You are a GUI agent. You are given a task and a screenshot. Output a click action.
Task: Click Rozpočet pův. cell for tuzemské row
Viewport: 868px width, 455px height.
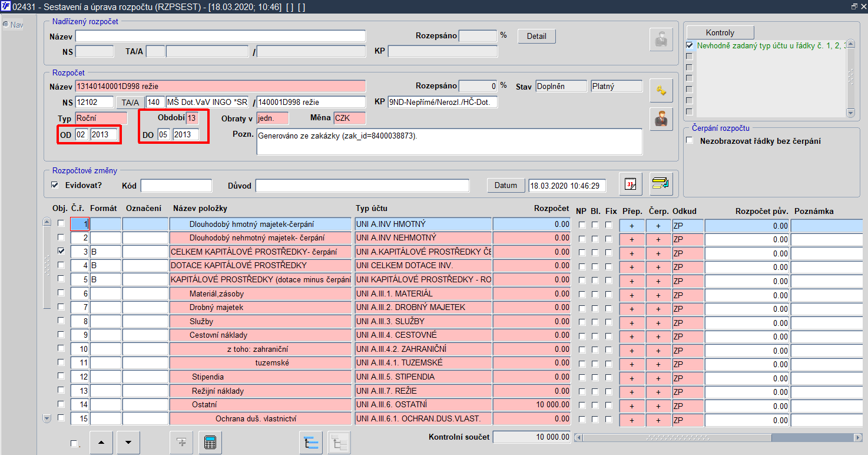[747, 364]
